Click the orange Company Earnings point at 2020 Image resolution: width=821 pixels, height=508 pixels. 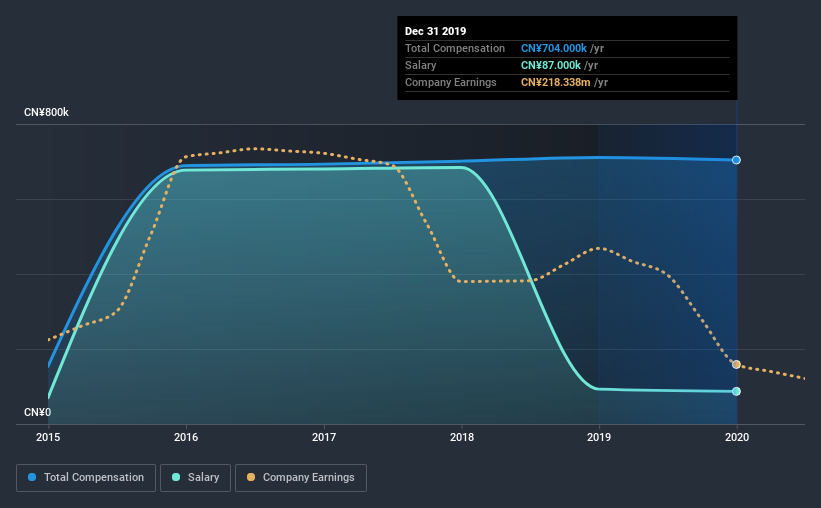tap(736, 365)
